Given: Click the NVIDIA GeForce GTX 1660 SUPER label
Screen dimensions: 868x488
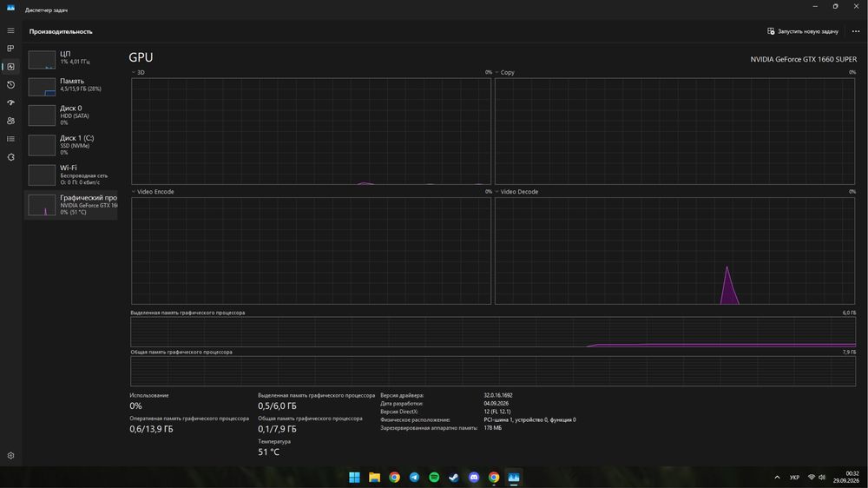Looking at the screenshot, I should point(803,59).
